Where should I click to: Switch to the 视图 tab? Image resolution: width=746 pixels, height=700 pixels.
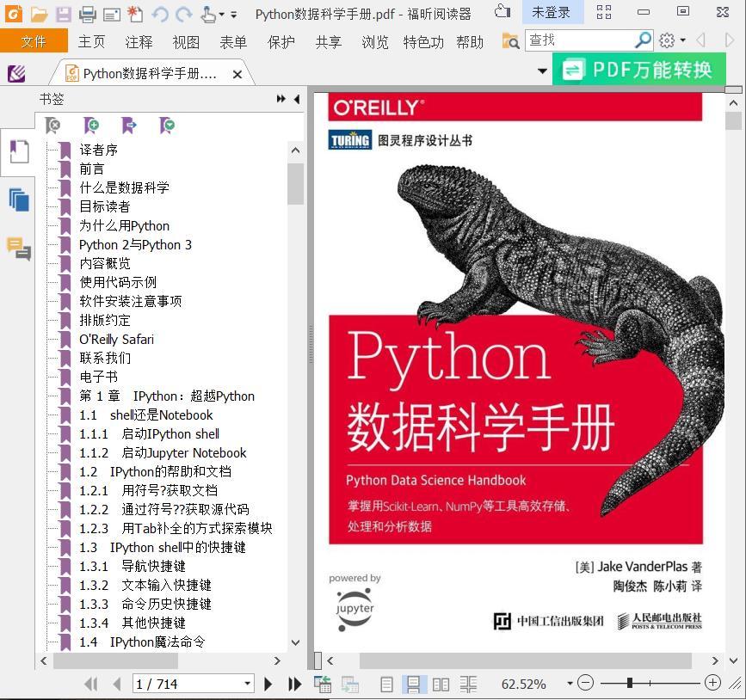[186, 42]
